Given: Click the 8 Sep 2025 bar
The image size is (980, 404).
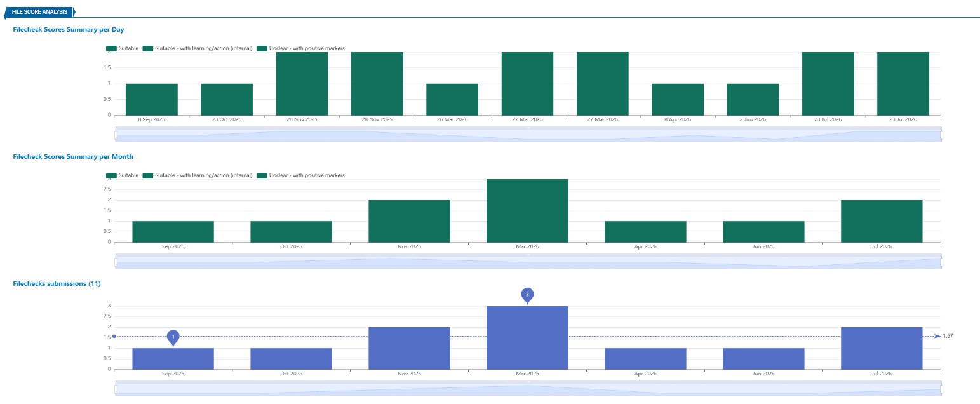Looking at the screenshot, I should pos(152,99).
